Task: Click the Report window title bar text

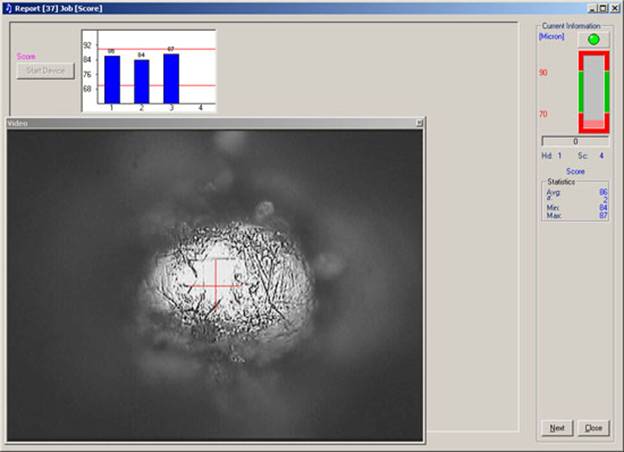Action: [58, 8]
